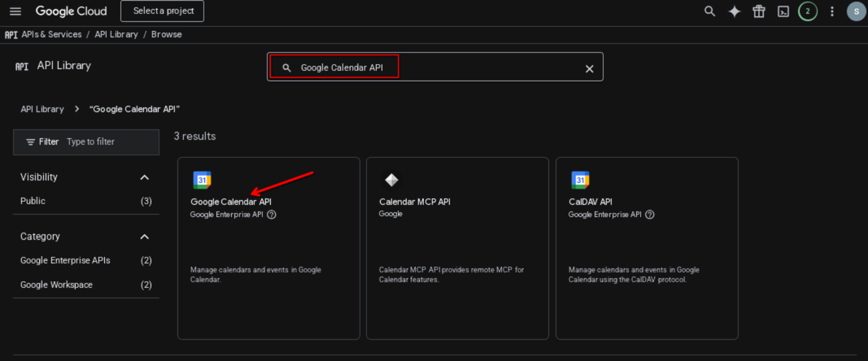The width and height of the screenshot is (868, 361).
Task: Open the Google Calendar API card title
Action: tap(231, 202)
